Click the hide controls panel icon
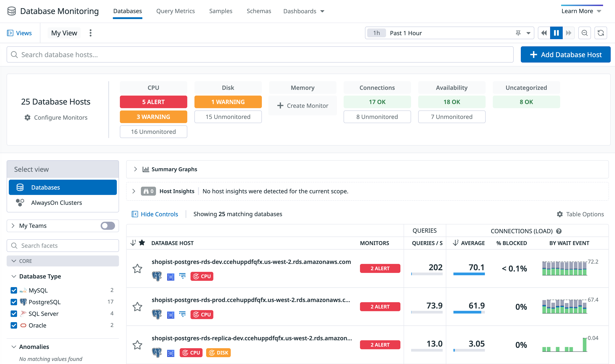 (x=135, y=214)
